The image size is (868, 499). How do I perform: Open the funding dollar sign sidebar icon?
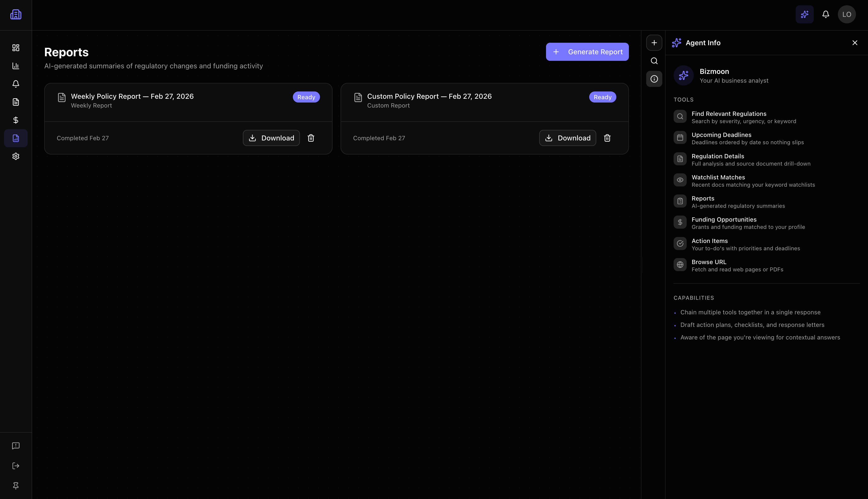(x=16, y=120)
